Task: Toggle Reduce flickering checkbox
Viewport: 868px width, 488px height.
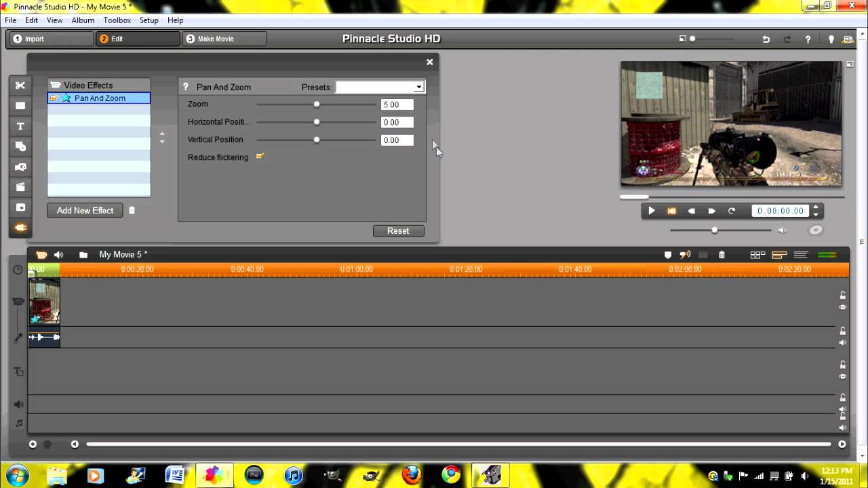Action: pos(260,157)
